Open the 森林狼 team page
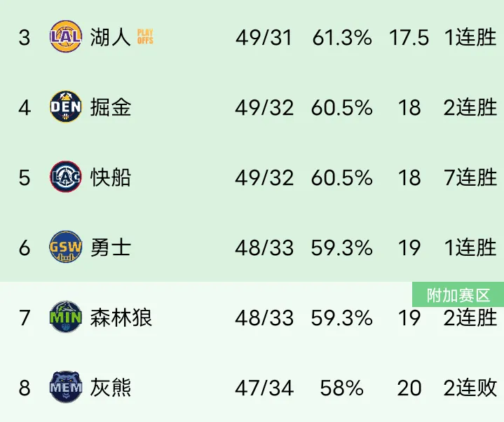 pos(121,318)
